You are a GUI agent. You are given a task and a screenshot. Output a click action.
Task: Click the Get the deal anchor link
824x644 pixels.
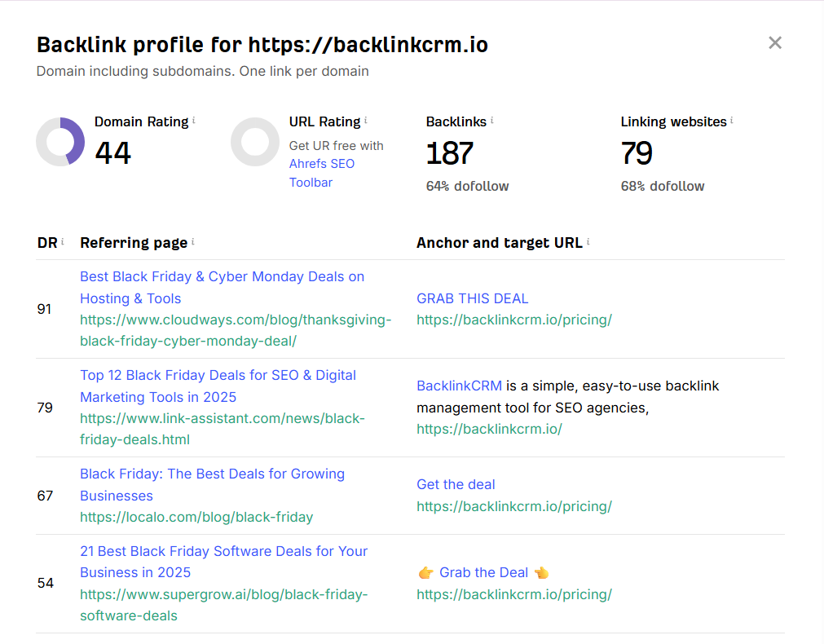coord(456,484)
